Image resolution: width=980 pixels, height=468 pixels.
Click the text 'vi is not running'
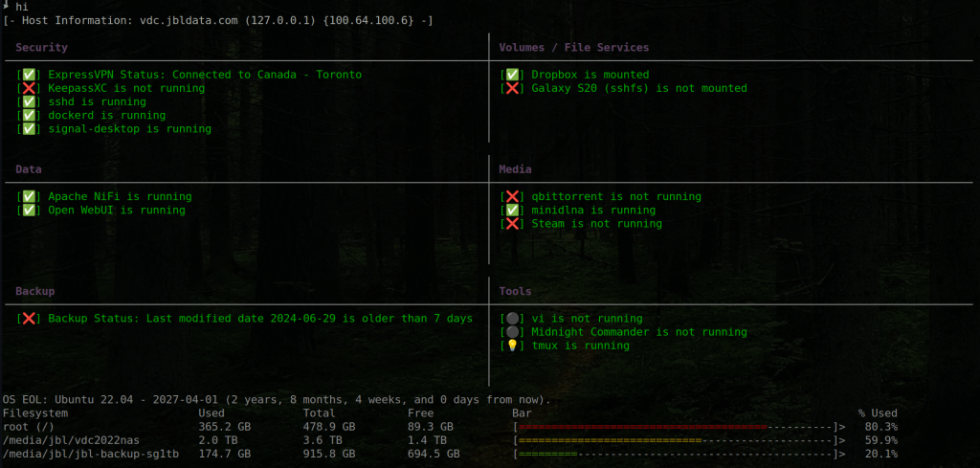pyautogui.click(x=587, y=319)
